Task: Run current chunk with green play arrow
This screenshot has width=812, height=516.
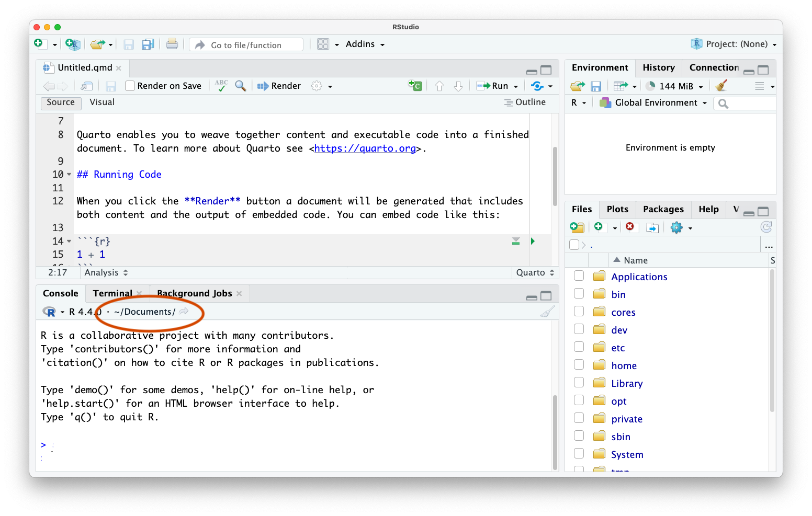Action: click(533, 241)
